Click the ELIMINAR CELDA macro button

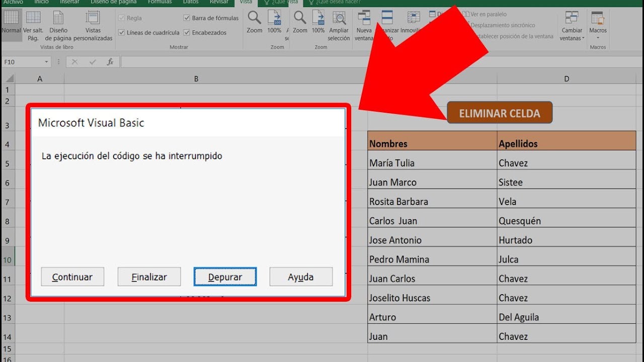(500, 113)
